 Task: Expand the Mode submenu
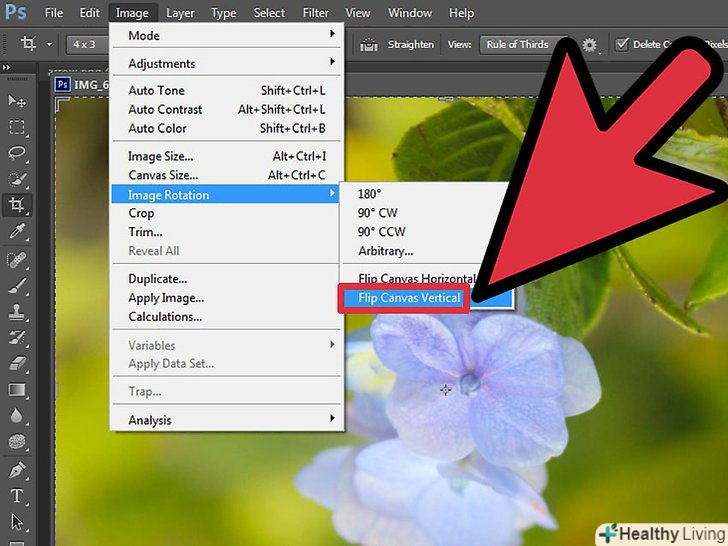(228, 35)
